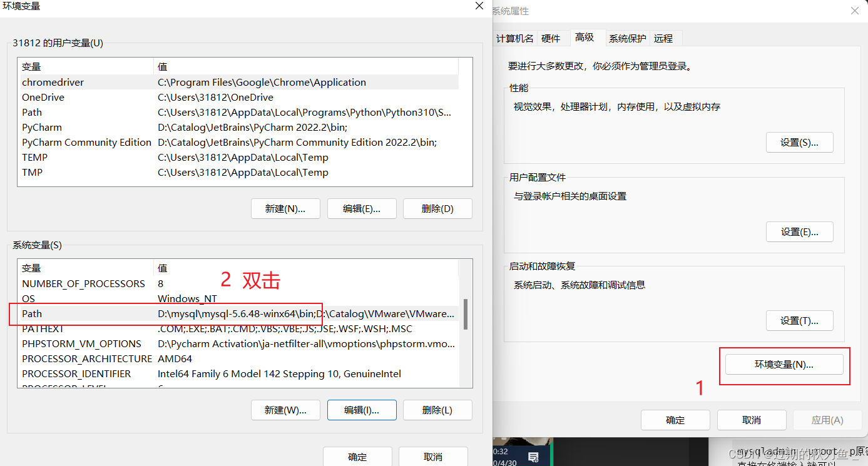Close the System Properties window
The height and width of the screenshot is (466, 868).
coord(855,11)
